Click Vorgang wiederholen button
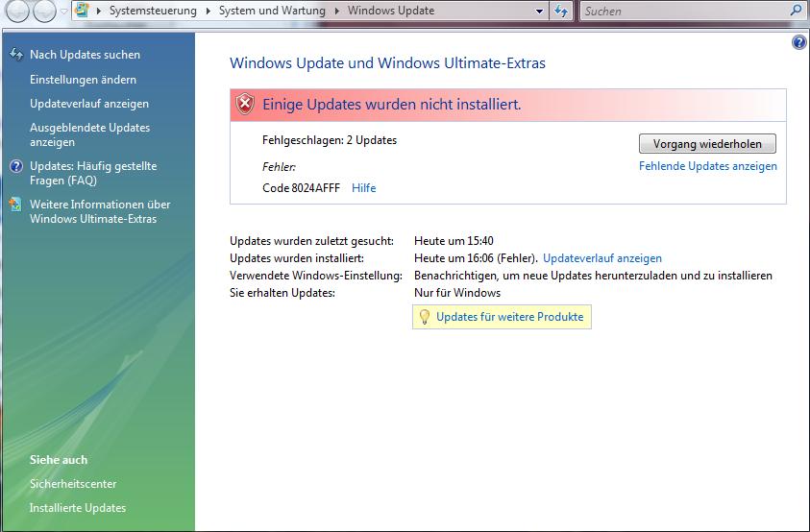This screenshot has height=532, width=810. coord(707,144)
